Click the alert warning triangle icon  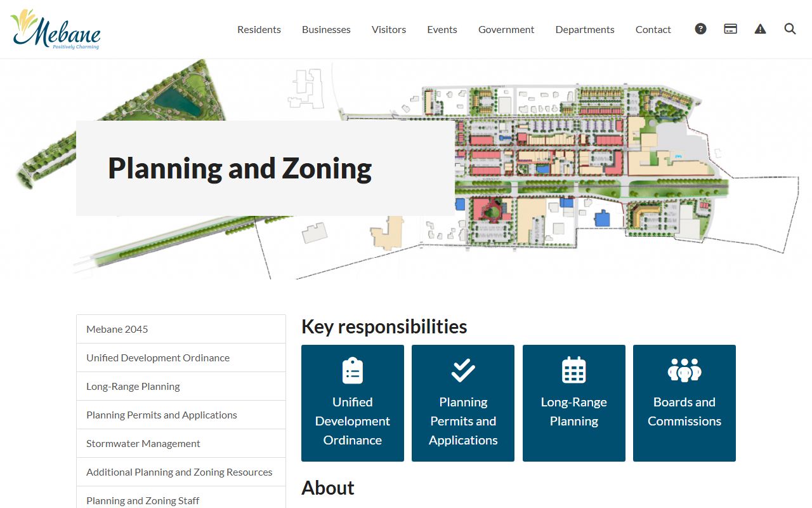click(x=760, y=29)
